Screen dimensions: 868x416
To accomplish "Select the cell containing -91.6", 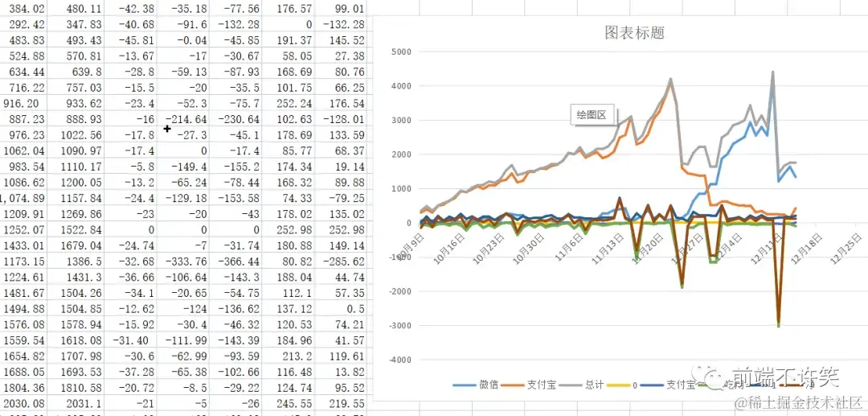I will pos(184,24).
